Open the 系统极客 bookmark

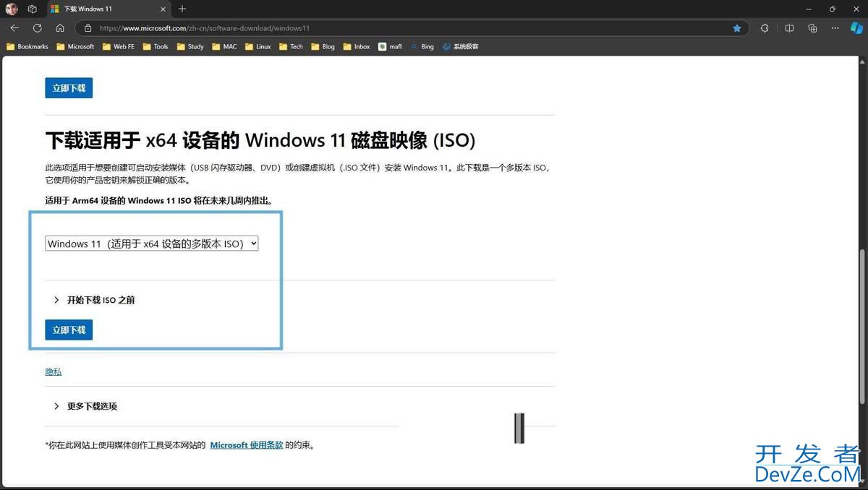click(460, 46)
